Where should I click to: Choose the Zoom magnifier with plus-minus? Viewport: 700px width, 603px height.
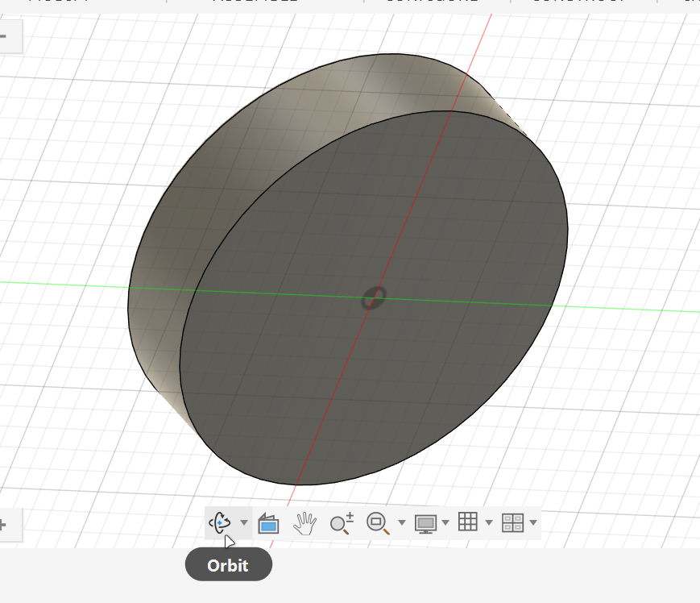tap(342, 523)
